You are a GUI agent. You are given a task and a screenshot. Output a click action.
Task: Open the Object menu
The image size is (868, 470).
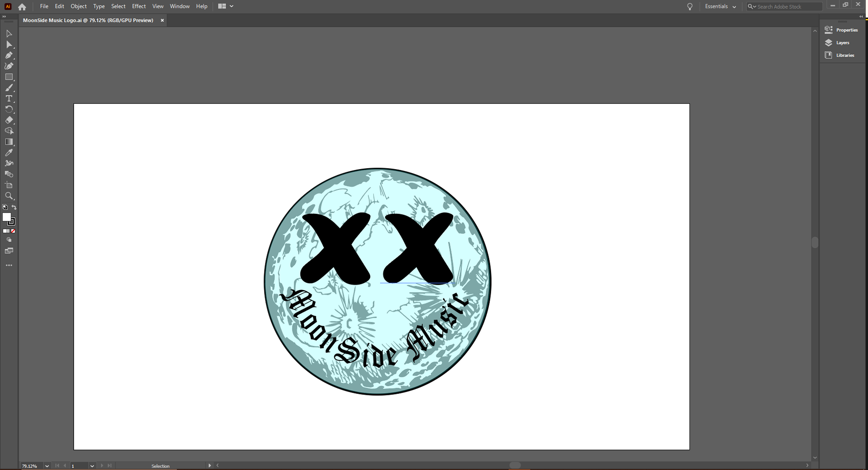tap(79, 6)
